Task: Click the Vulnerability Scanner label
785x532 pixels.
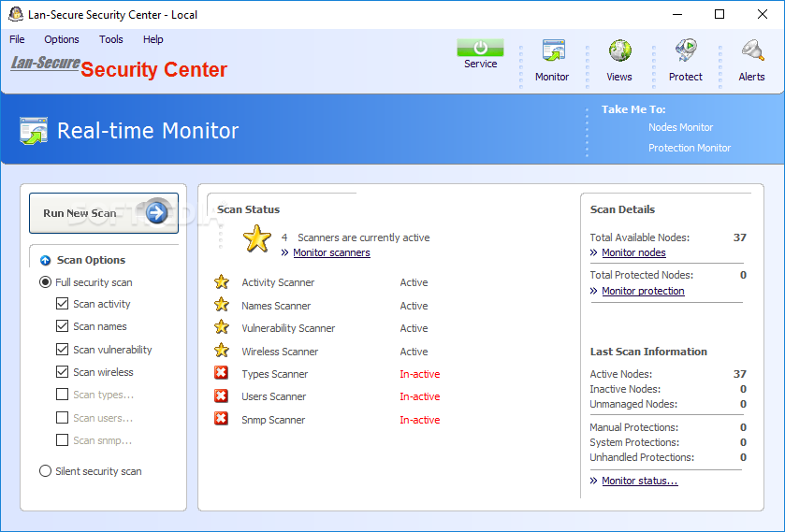Action: pyautogui.click(x=288, y=328)
